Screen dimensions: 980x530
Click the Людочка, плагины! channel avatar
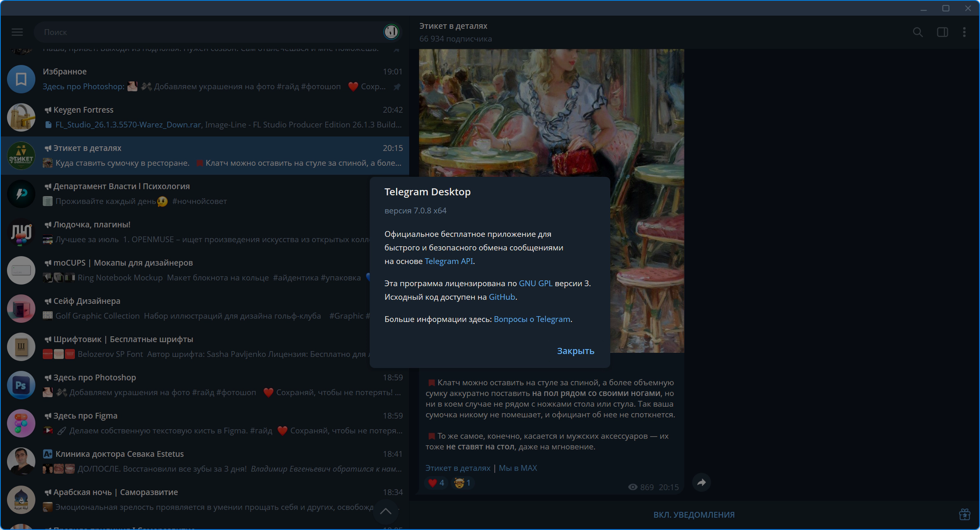[21, 232]
